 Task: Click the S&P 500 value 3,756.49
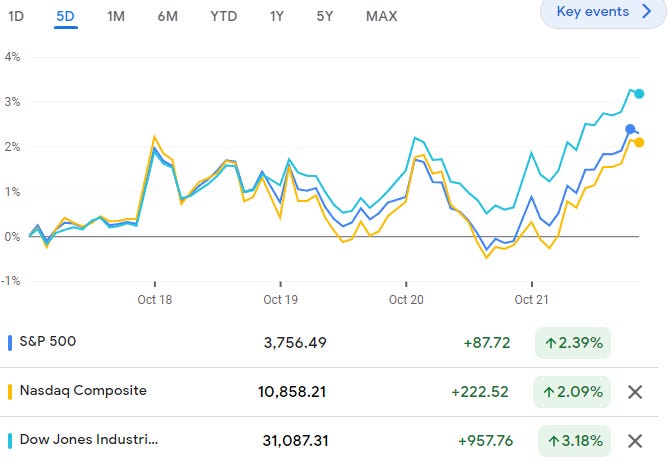coord(295,343)
